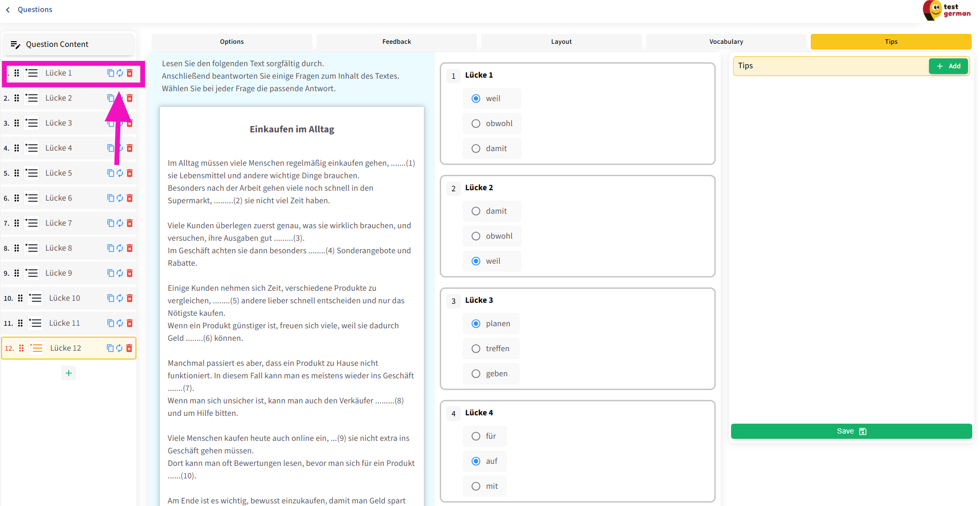Go back to Questions via chevron
The image size is (980, 506).
pos(8,9)
